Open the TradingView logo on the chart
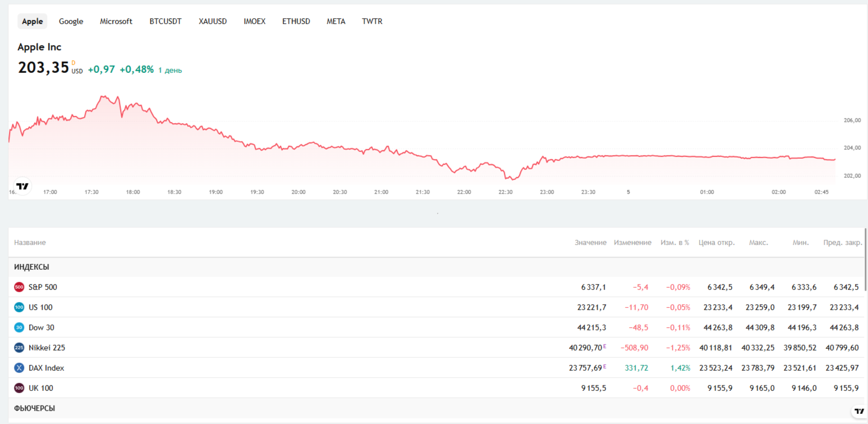 click(22, 186)
